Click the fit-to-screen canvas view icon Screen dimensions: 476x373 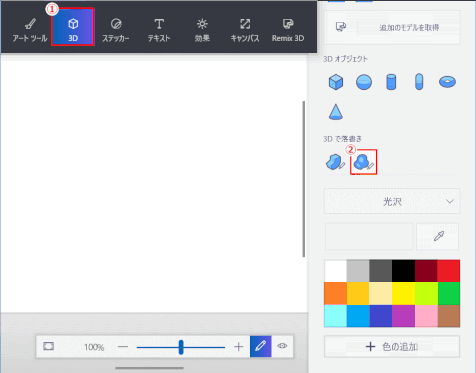pyautogui.click(x=49, y=346)
